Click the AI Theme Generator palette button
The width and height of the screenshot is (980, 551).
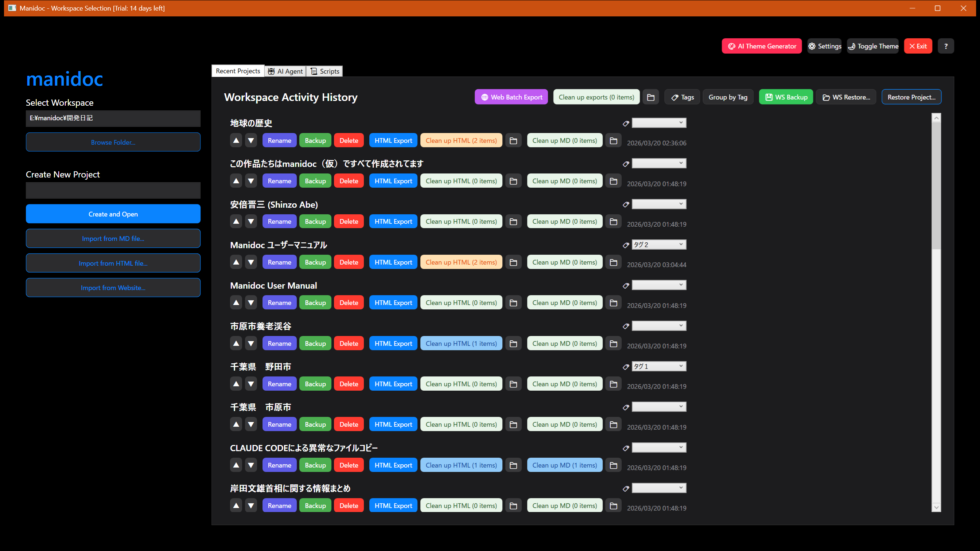[762, 46]
